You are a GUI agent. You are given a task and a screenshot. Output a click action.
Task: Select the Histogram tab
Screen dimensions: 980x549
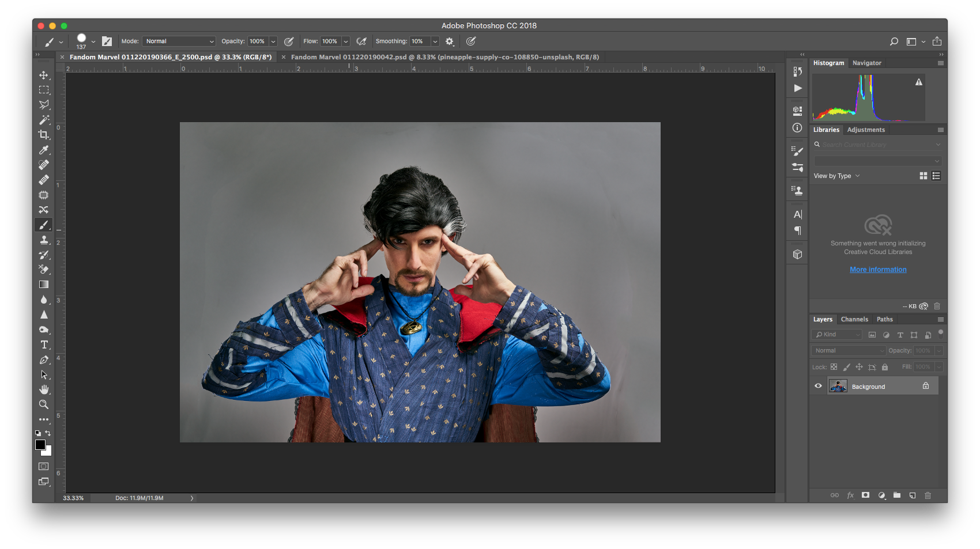(828, 63)
